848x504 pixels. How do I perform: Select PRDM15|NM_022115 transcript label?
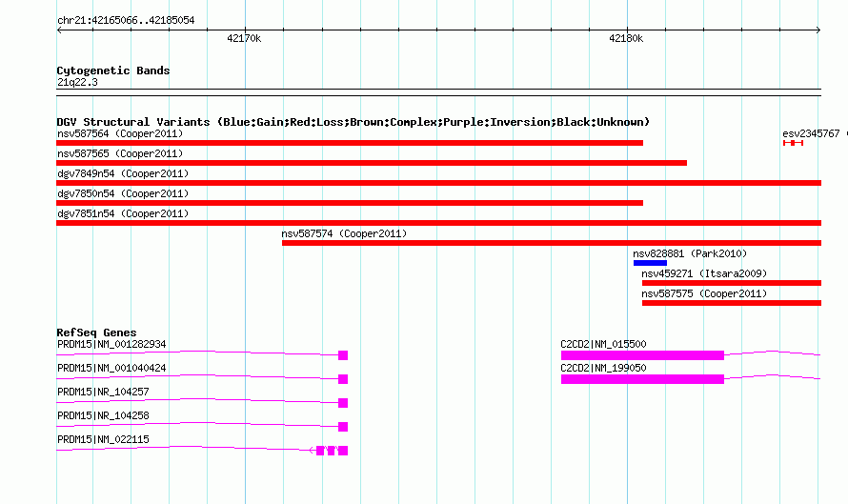pyautogui.click(x=103, y=439)
